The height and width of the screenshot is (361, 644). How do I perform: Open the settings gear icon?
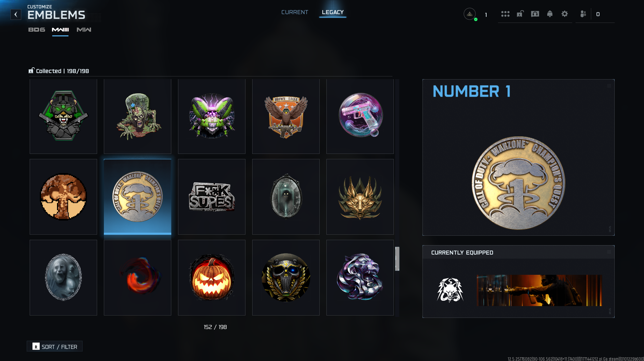564,14
